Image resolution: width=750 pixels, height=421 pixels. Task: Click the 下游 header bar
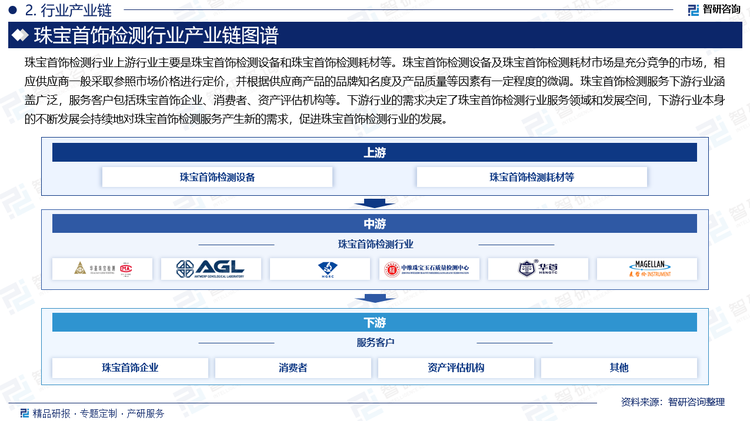[x=375, y=322]
